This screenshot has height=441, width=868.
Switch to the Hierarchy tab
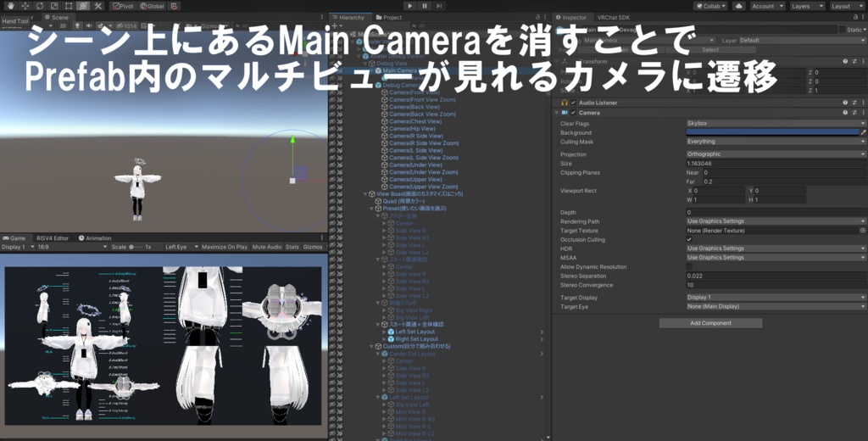[348, 18]
